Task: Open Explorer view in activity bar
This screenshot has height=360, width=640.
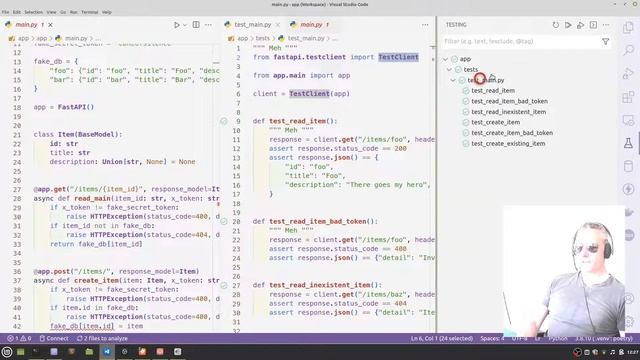Action: point(628,28)
